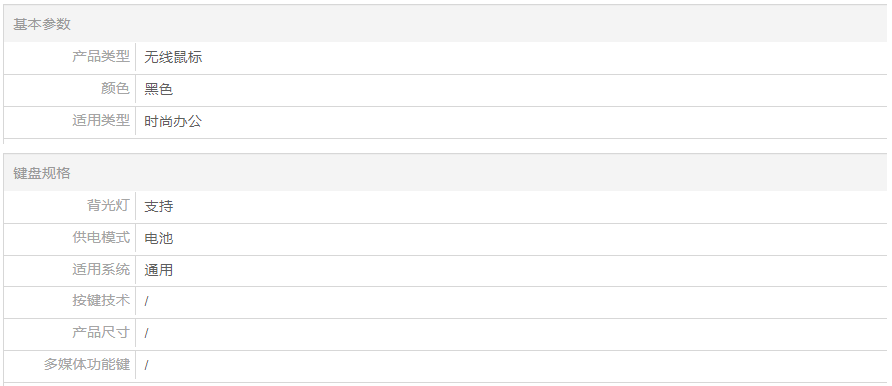
Task: Click the 适用类型 label
Action: (101, 121)
